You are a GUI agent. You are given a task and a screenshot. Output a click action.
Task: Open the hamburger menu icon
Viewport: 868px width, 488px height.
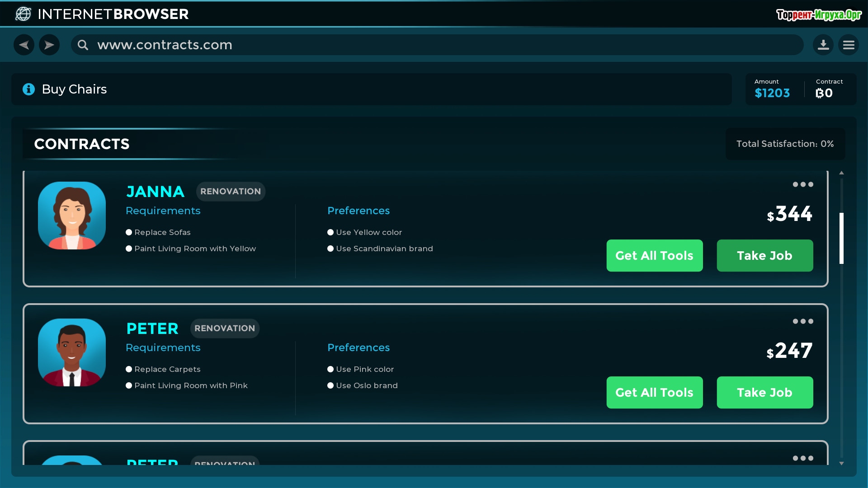tap(849, 45)
